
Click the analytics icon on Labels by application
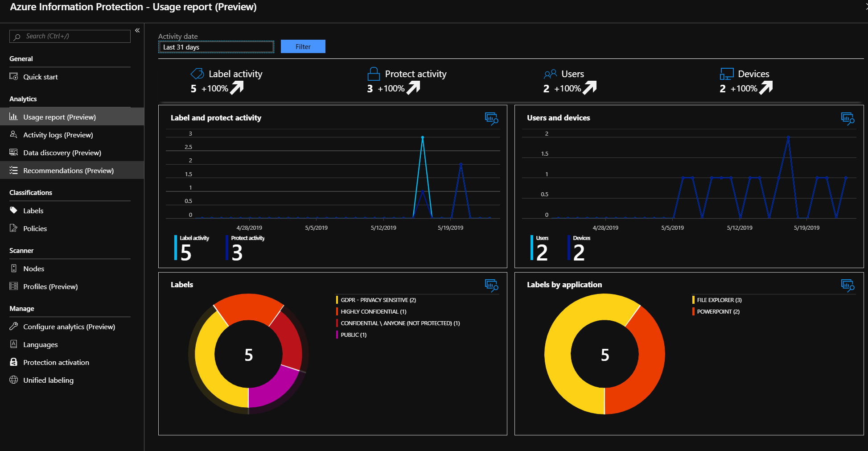point(847,285)
